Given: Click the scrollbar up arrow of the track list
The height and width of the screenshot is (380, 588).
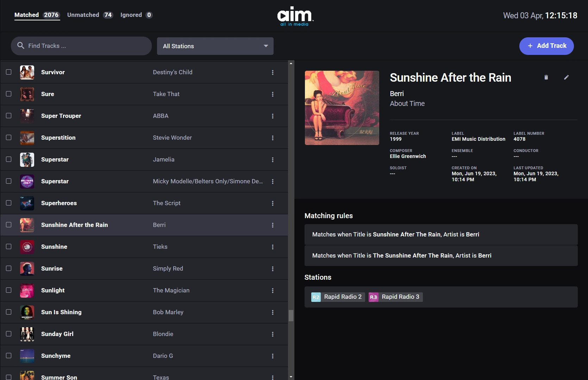Looking at the screenshot, I should [291, 63].
